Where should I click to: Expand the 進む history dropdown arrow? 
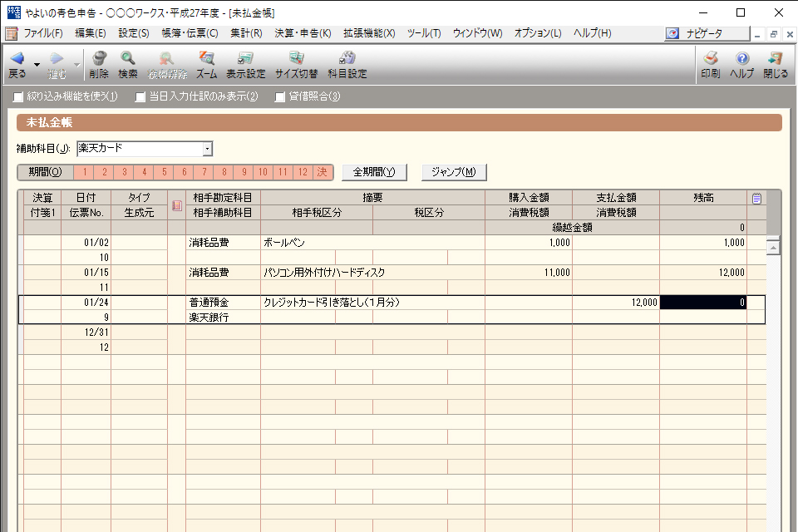(76, 65)
